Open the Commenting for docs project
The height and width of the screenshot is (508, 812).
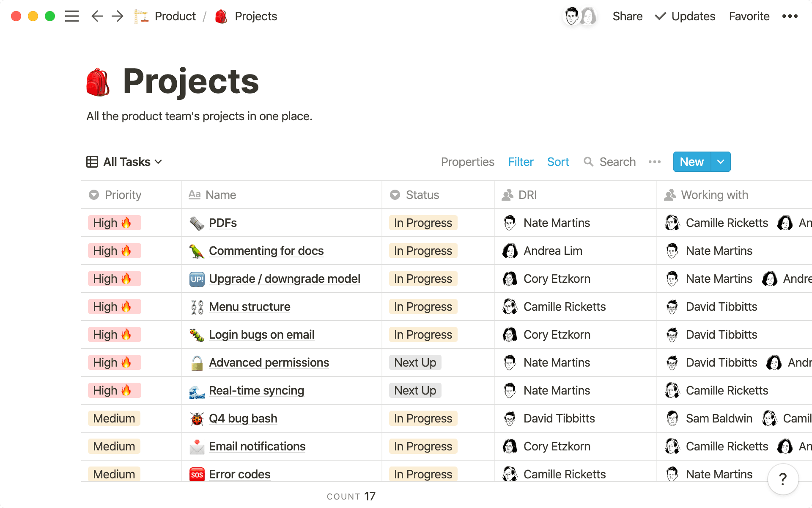tap(266, 251)
